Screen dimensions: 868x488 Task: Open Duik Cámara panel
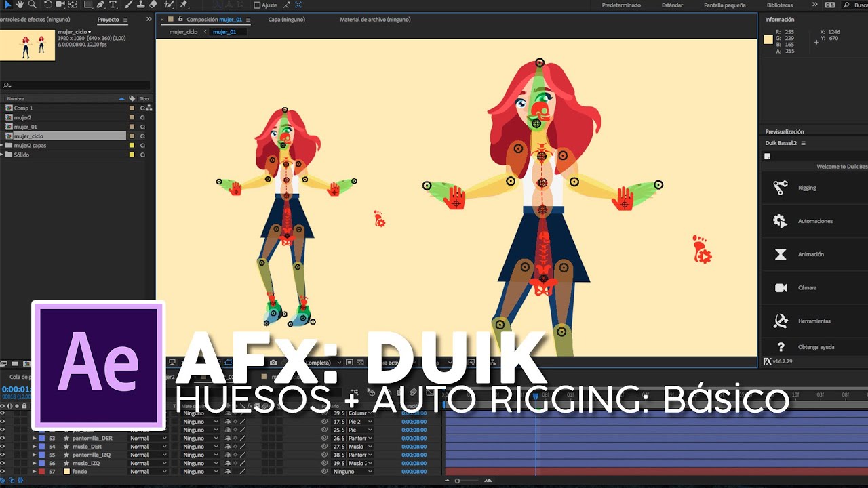[x=814, y=287]
